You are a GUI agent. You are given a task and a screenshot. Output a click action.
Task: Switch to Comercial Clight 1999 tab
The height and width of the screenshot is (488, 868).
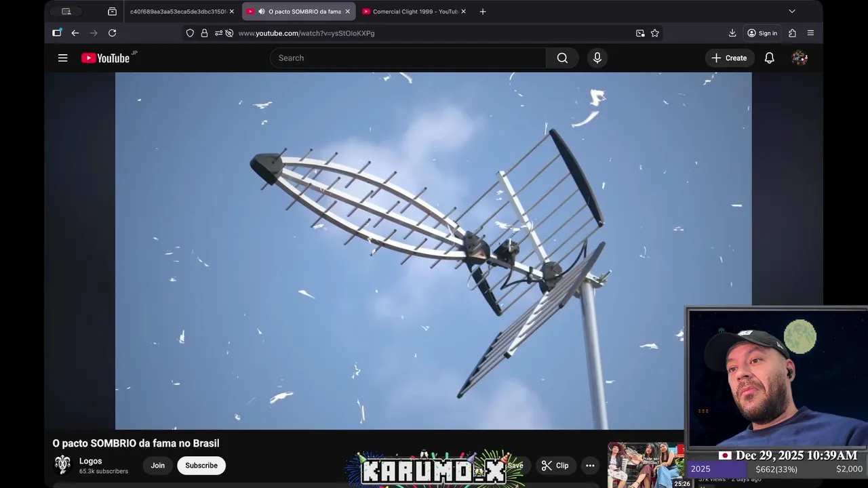(414, 12)
